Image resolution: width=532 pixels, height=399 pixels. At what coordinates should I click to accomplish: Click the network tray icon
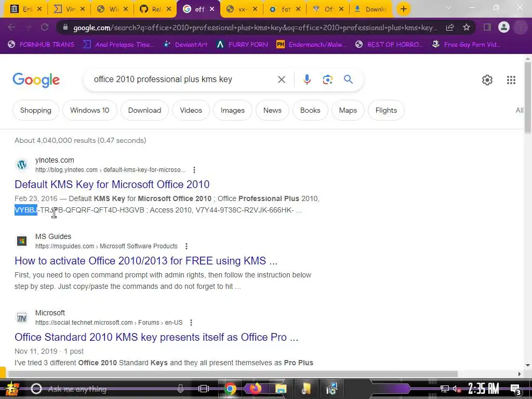pyautogui.click(x=444, y=389)
